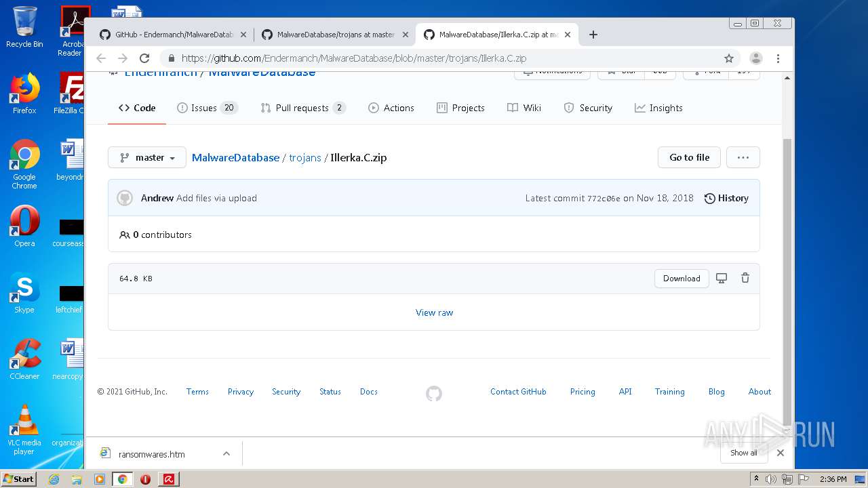
Task: Close the Illerka.C.zip tab
Action: (x=568, y=35)
